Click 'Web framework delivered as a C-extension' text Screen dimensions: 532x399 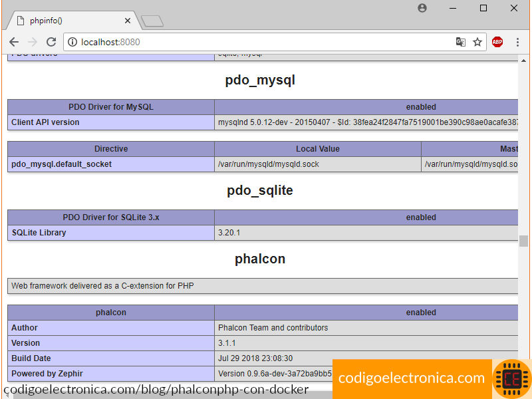tap(102, 286)
